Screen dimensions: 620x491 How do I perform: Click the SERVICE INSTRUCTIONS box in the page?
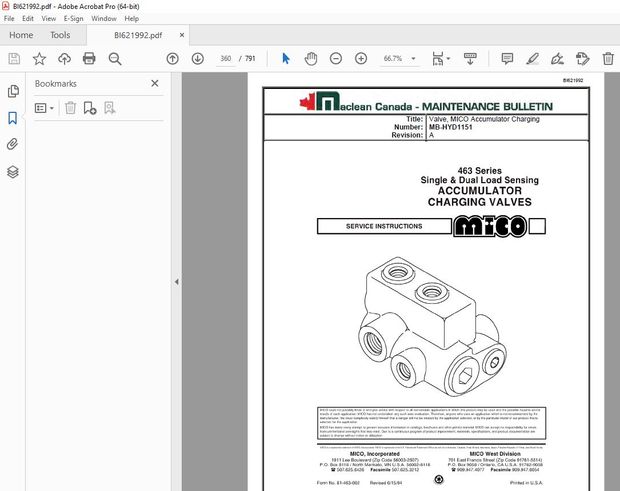coord(384,226)
